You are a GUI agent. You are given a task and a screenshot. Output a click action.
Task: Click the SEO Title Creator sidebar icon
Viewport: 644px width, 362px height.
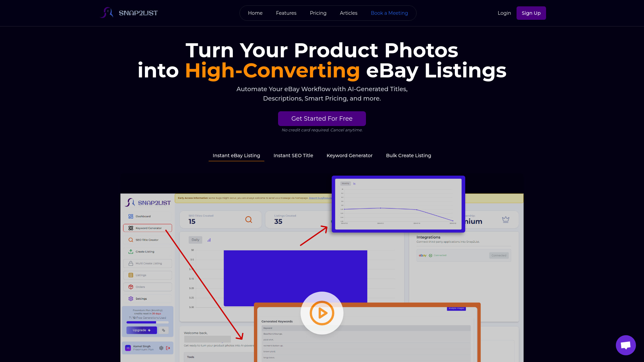pyautogui.click(x=131, y=240)
